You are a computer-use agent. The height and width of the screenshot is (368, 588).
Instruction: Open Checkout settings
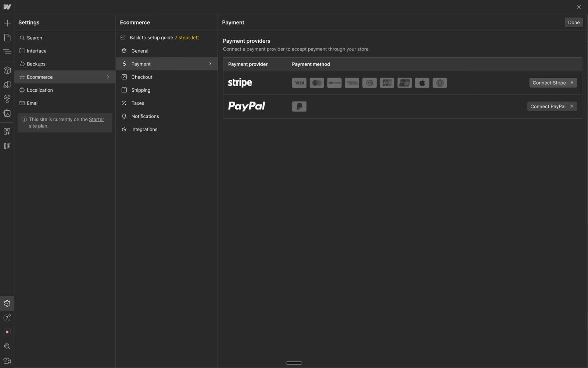point(167,77)
